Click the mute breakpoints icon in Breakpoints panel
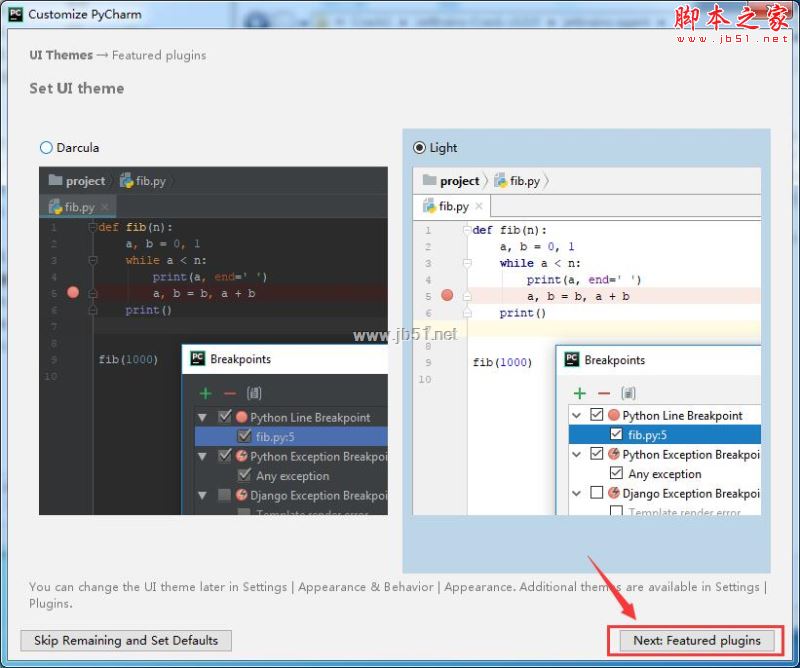The height and width of the screenshot is (668, 800). pos(628,390)
